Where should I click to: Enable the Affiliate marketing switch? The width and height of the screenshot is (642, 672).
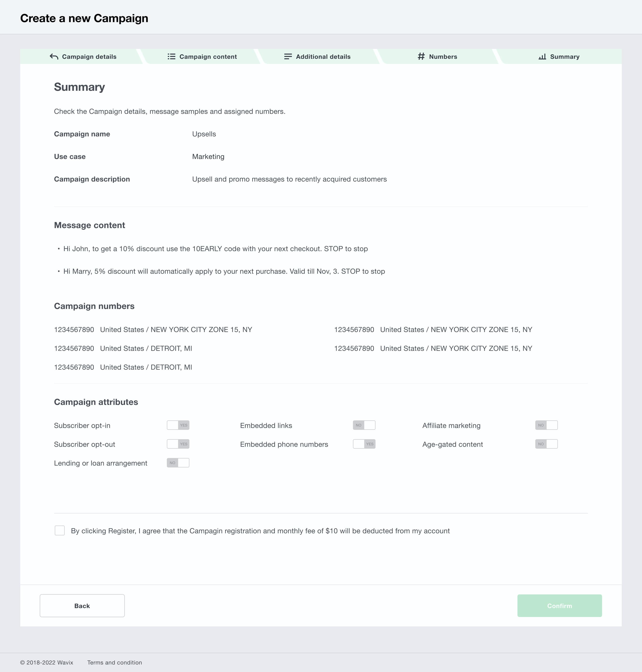[546, 425]
